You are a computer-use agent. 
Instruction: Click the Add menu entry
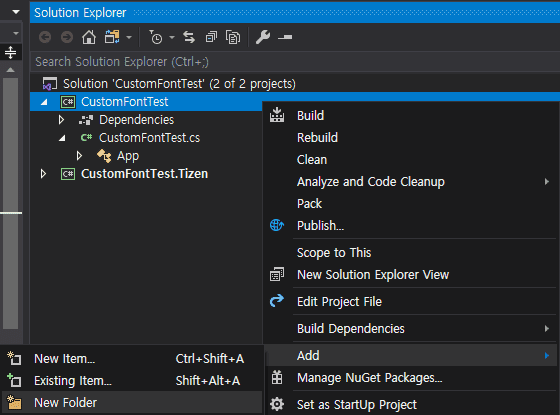[x=412, y=356]
